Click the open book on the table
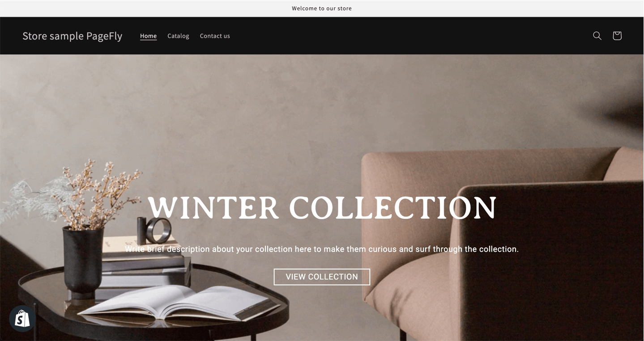 [179, 303]
